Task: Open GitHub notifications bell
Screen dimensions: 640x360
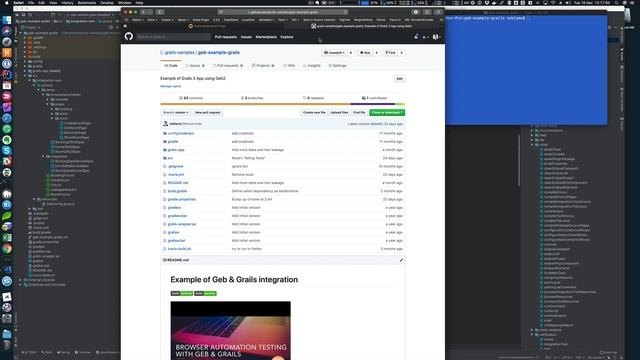Action: pyautogui.click(x=416, y=37)
